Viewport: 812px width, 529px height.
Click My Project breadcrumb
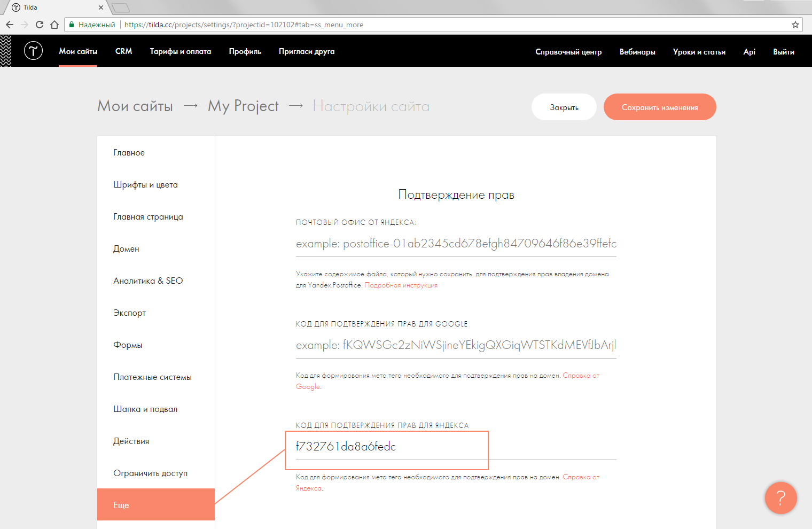[x=243, y=106]
